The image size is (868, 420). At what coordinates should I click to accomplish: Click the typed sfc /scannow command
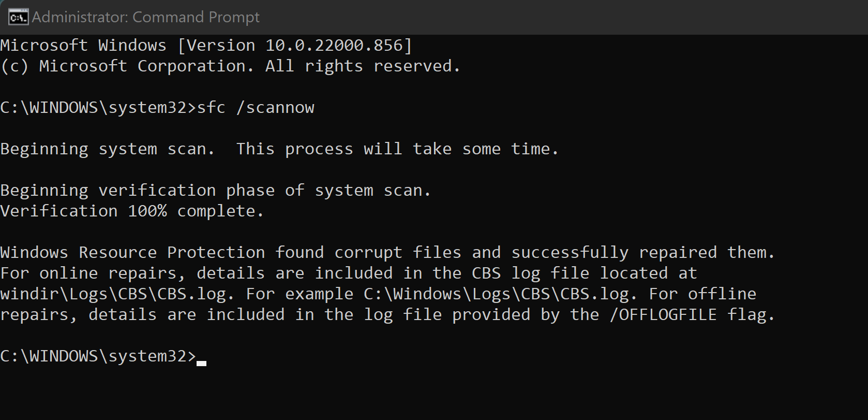click(x=256, y=108)
